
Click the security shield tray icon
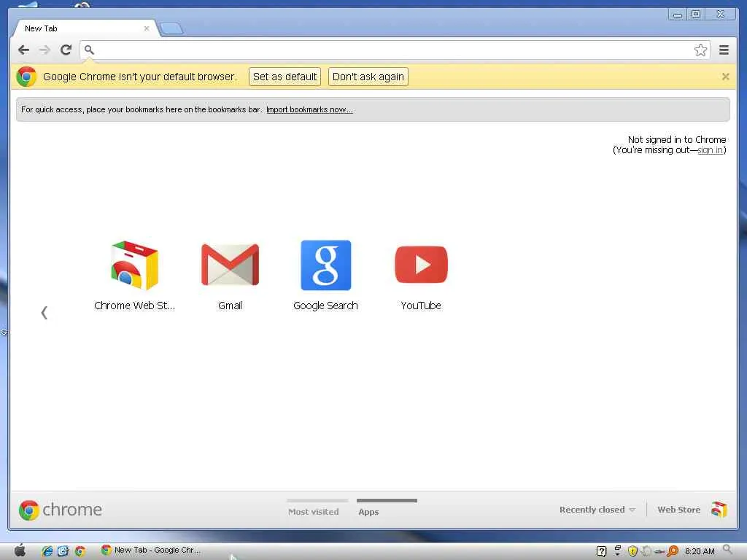632,551
